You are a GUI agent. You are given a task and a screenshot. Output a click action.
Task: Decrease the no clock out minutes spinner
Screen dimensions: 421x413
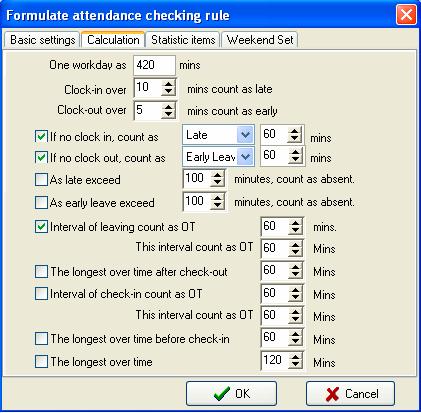coord(294,160)
